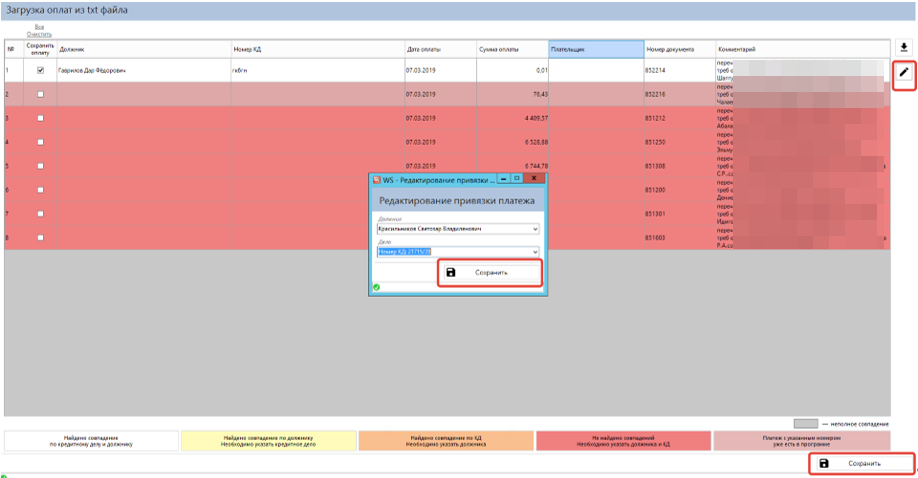The image size is (918, 478).
Task: Click the green check status icon in the dialog
Action: 376,287
